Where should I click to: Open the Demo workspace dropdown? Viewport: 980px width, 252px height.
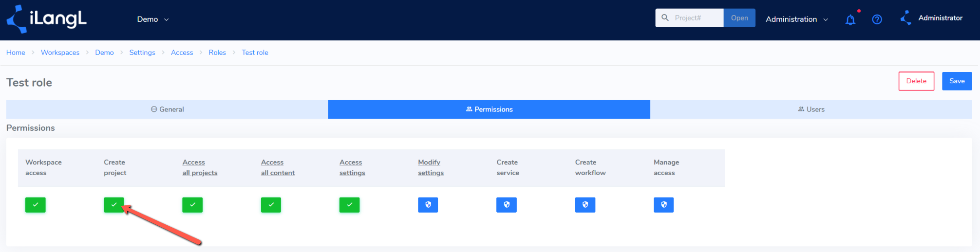(x=153, y=19)
